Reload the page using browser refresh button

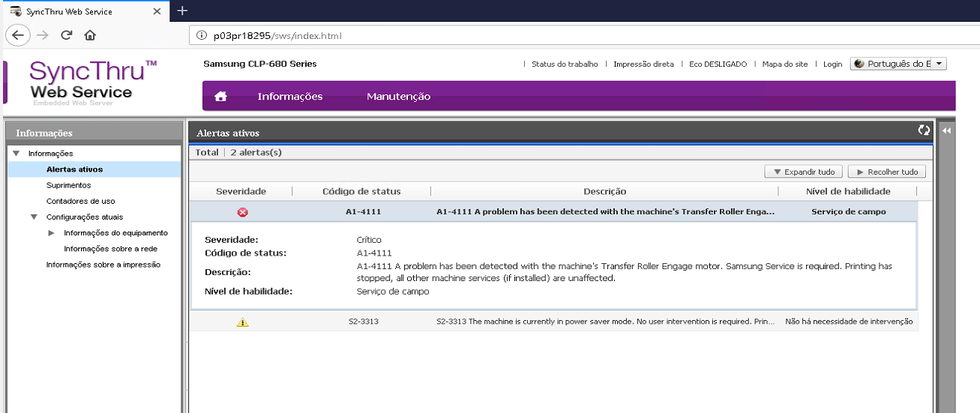[x=66, y=35]
